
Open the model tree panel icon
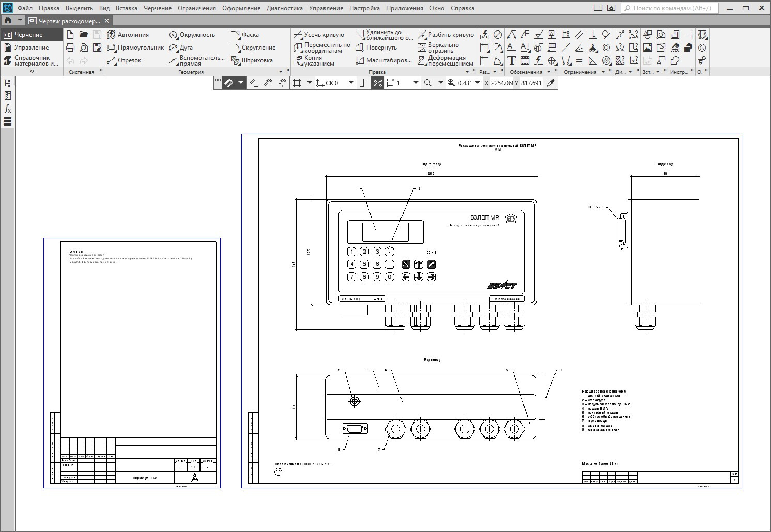[8, 83]
